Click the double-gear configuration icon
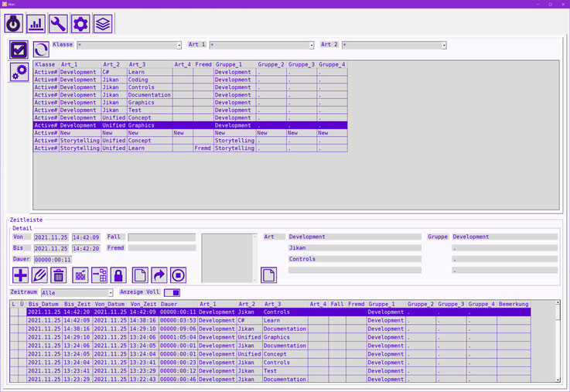This screenshot has width=570, height=392. tap(19, 72)
